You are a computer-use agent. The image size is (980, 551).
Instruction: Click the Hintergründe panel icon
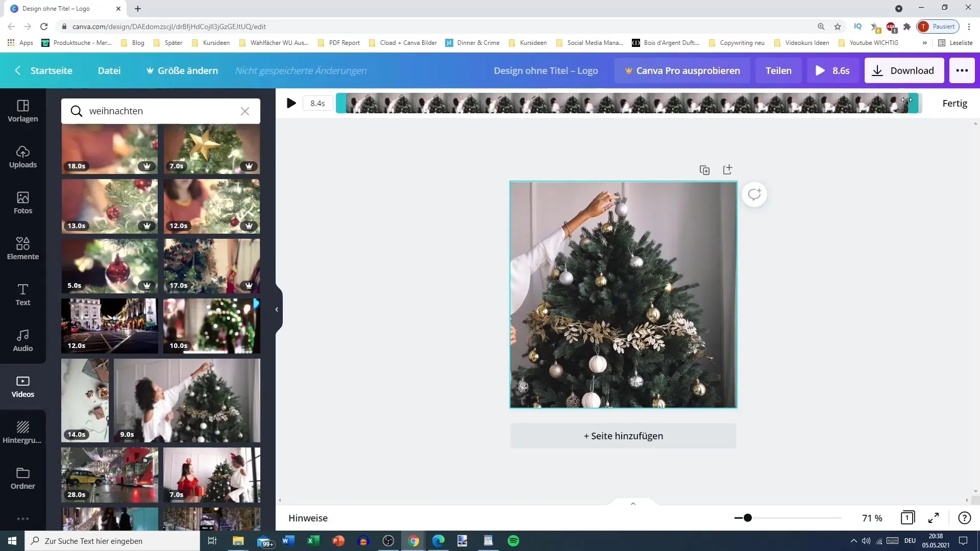[x=23, y=431]
